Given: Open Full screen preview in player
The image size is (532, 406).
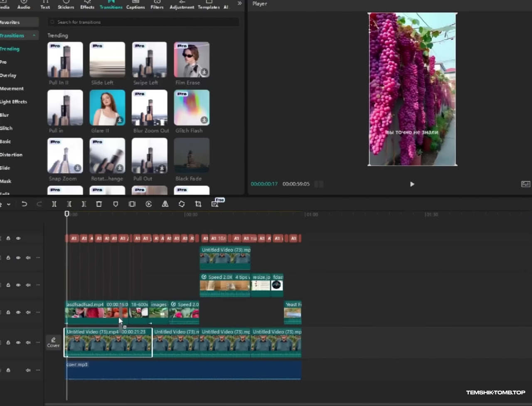Looking at the screenshot, I should 525,184.
